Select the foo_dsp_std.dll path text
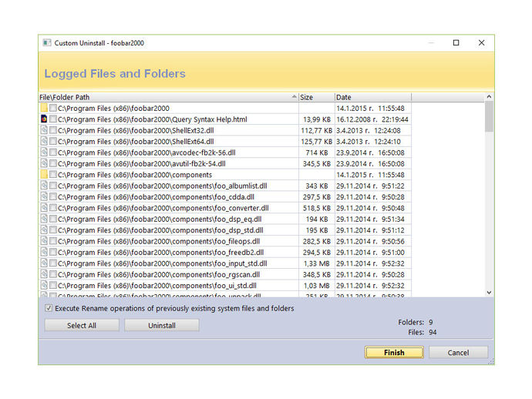The height and width of the screenshot is (399, 532). pyautogui.click(x=160, y=230)
